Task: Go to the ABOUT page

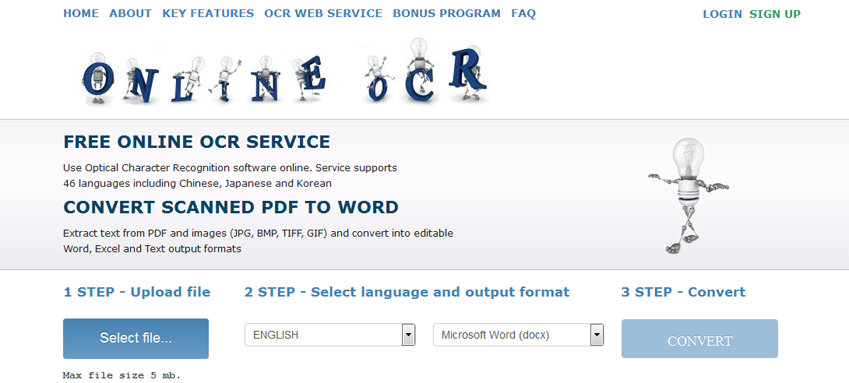Action: [x=130, y=14]
